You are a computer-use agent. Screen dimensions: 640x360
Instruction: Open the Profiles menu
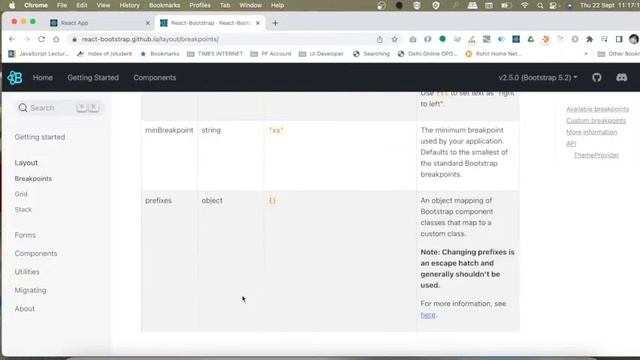(200, 5)
